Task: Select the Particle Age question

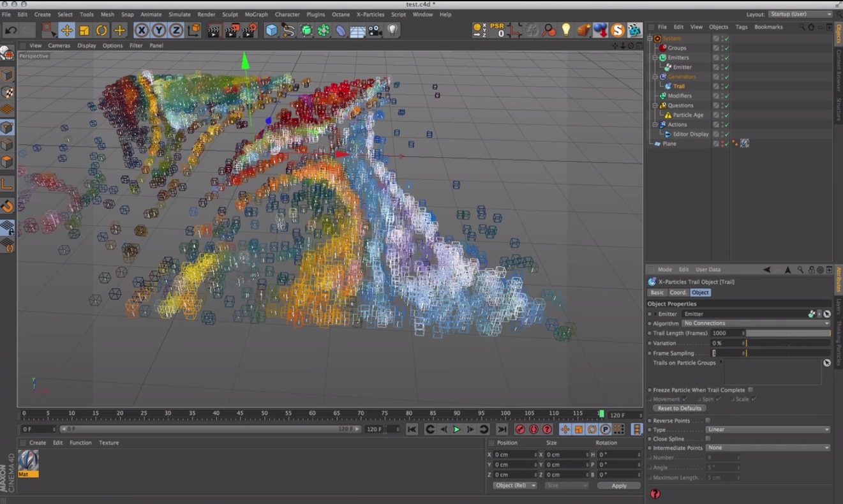Action: [x=688, y=115]
